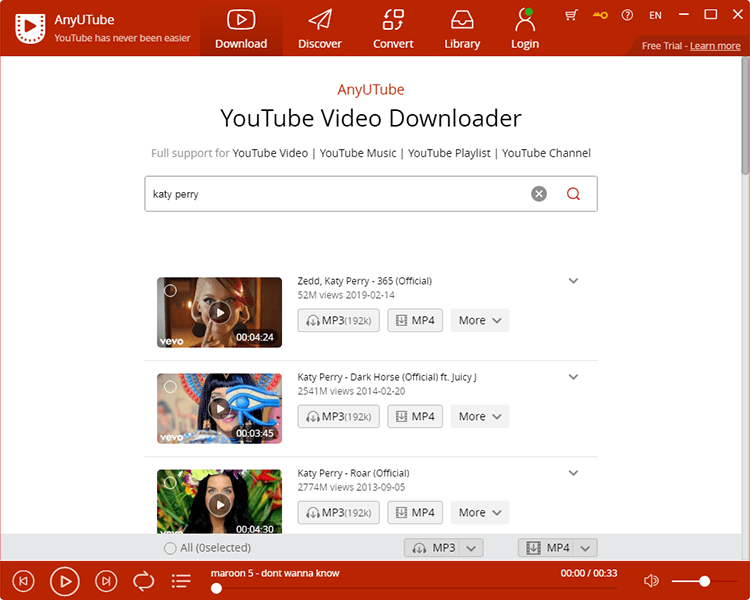The width and height of the screenshot is (750, 600).
Task: Open the playlist queue icon
Action: [x=181, y=581]
